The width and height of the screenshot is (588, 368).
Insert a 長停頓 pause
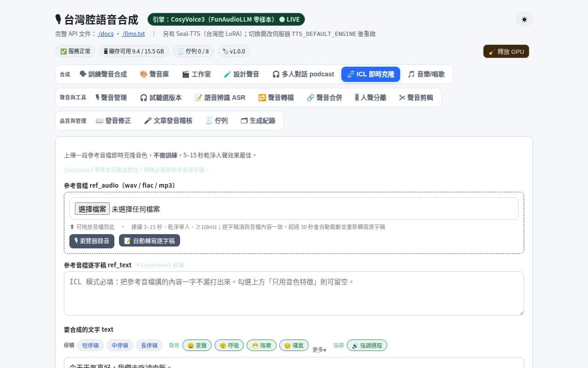pyautogui.click(x=149, y=345)
